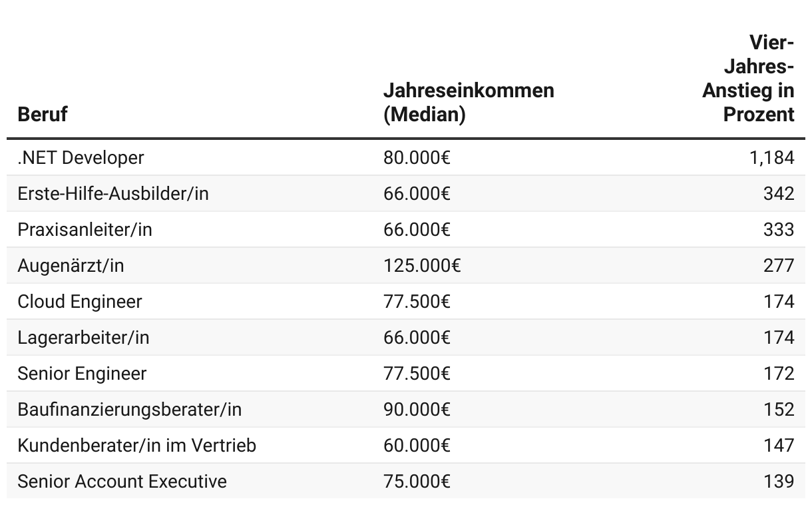Screen dimensions: 812x505
Task: Click the Senior Engineer job cell
Action: pyautogui.click(x=82, y=373)
